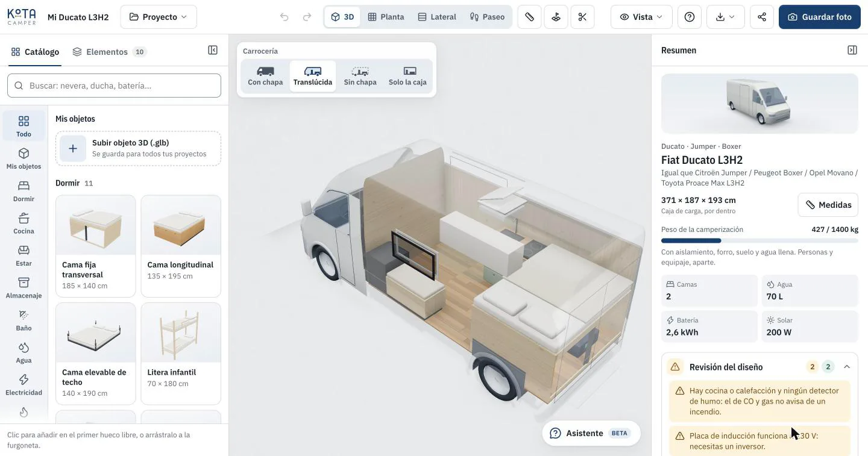Undo the last action
Image resolution: width=868 pixels, height=456 pixels.
[x=285, y=17]
